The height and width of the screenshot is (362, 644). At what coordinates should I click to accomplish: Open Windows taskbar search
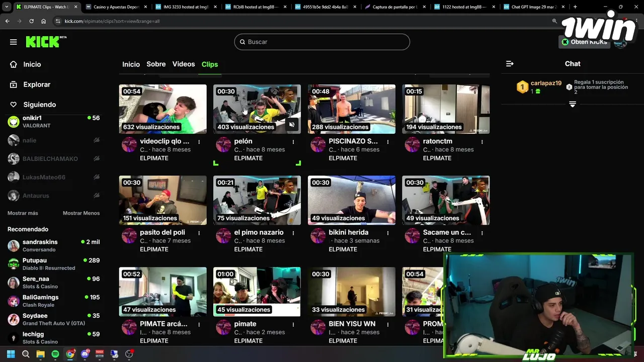click(x=26, y=354)
